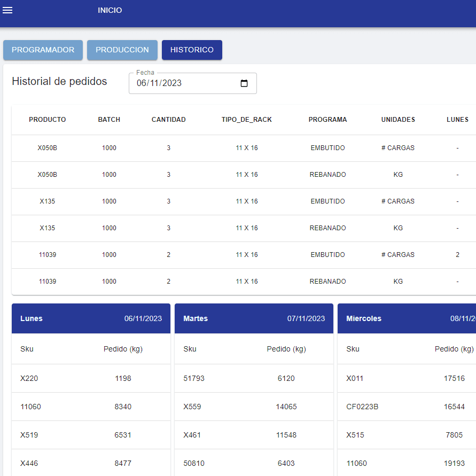
Task: Switch to the PRODUCCION tab
Action: 122,50
